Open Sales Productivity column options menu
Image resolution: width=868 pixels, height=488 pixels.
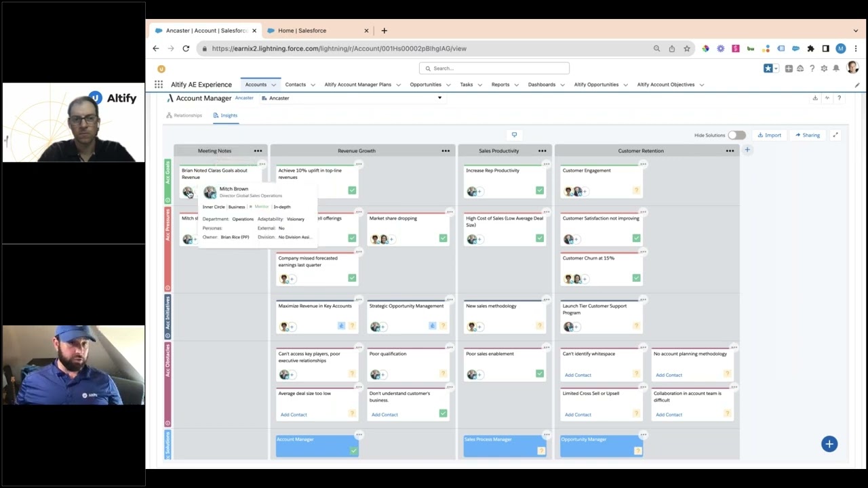(542, 150)
